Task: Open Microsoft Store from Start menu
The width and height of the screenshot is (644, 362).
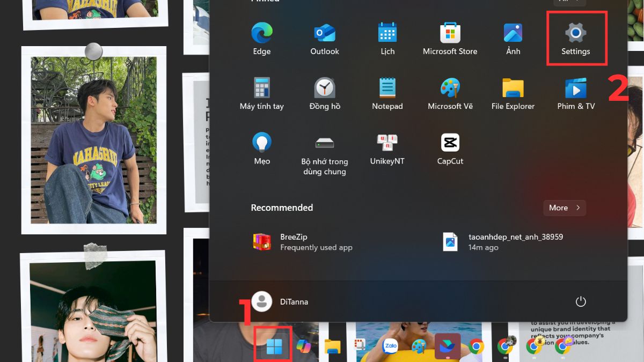Action: tap(450, 40)
